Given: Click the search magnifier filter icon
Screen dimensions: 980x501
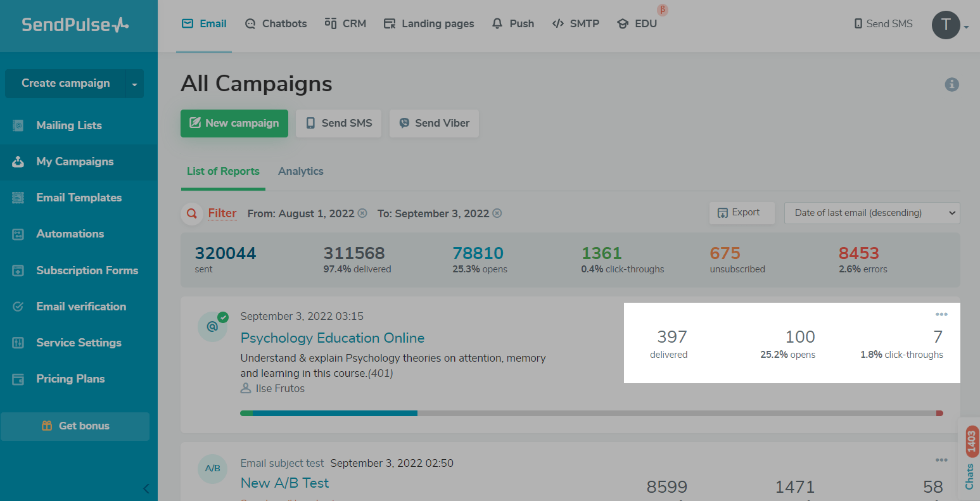Looking at the screenshot, I should tap(191, 214).
